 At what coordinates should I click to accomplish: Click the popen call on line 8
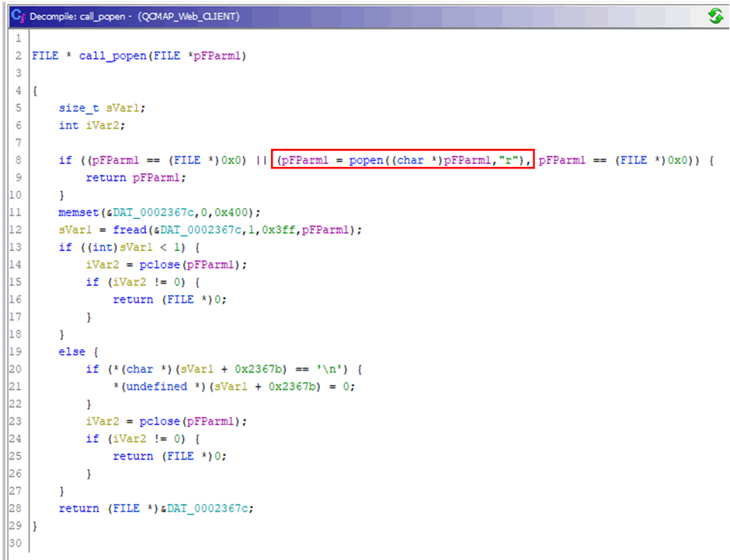(403, 160)
